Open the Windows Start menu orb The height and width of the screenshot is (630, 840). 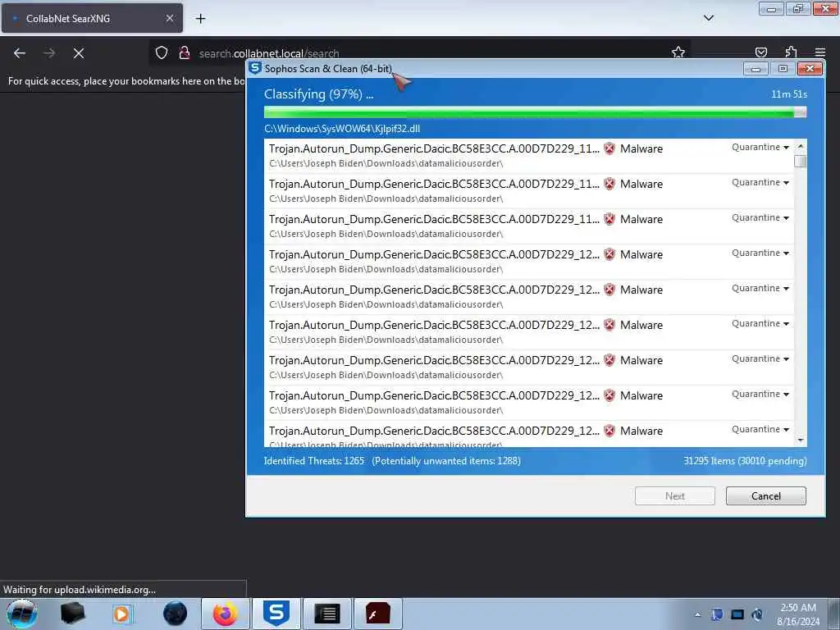coord(22,614)
